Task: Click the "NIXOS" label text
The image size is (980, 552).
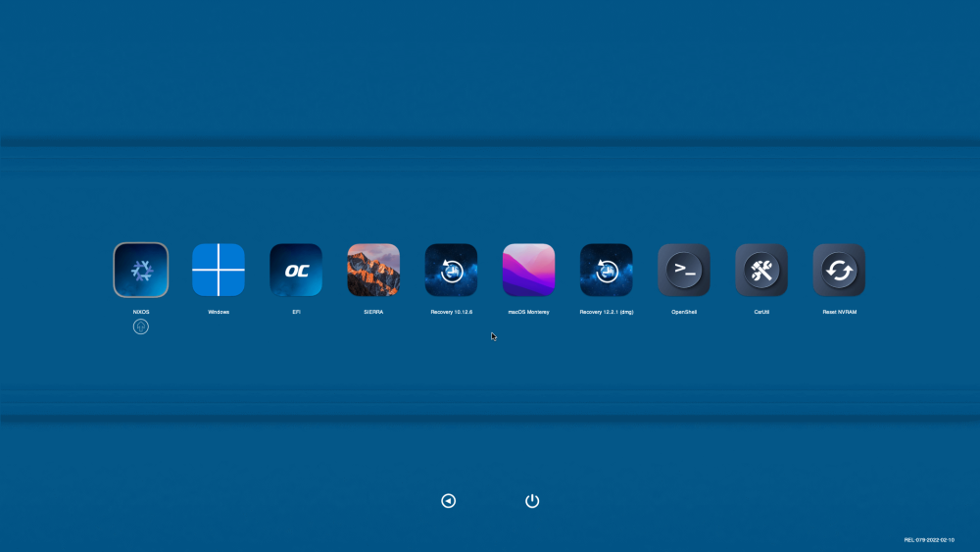Action: point(140,312)
